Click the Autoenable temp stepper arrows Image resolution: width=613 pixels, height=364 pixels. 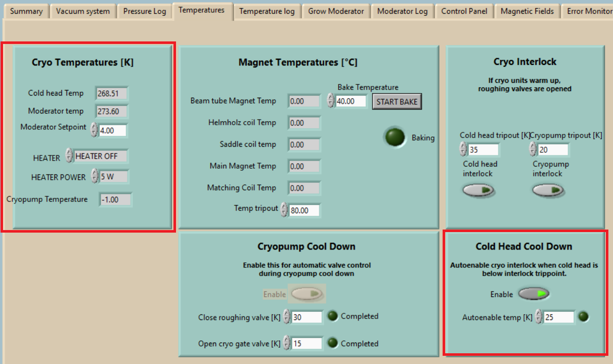pyautogui.click(x=539, y=317)
